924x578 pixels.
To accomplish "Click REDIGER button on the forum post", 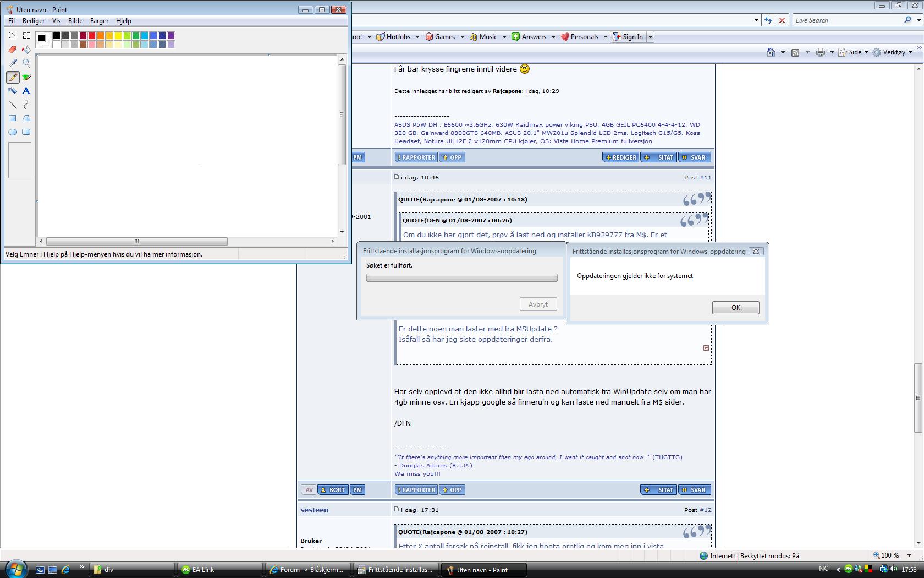I will tap(620, 157).
